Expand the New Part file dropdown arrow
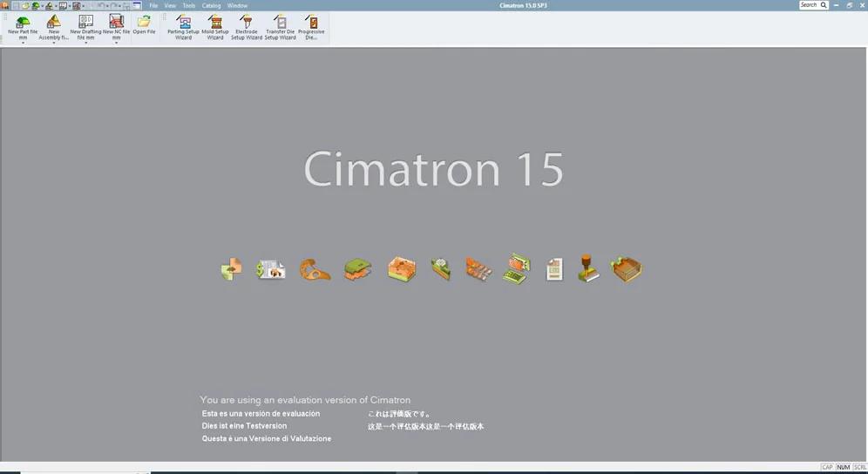Viewport: 868px width, 474px height. (x=23, y=43)
